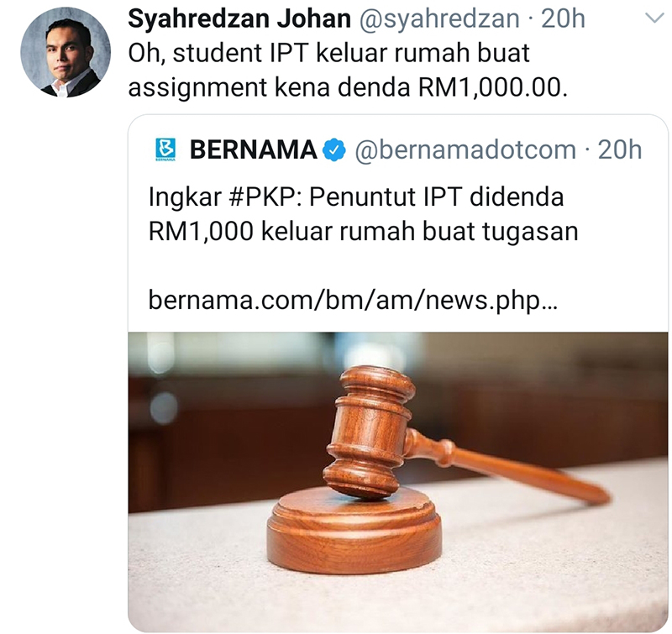Open the bernama.com/bm/am/news.php link
This screenshot has height=634, width=672.
point(353,301)
